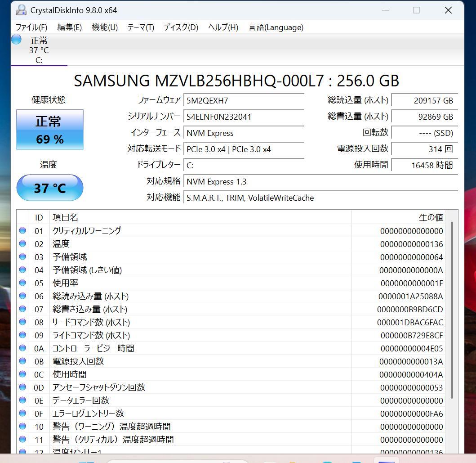The width and height of the screenshot is (476, 463).
Task: Click status orb of row 09 ライトコマンド数
Action: pyautogui.click(x=22, y=335)
